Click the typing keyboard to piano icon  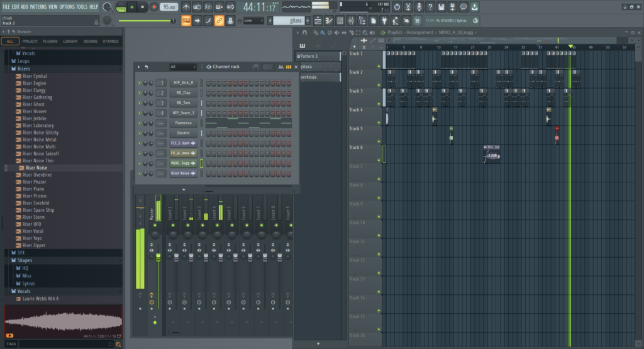coord(186,21)
